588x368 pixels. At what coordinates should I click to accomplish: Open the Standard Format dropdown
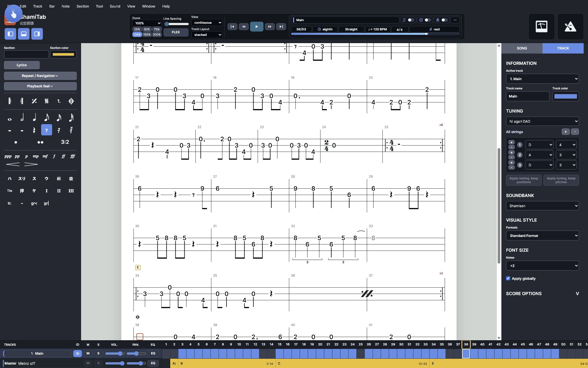pyautogui.click(x=542, y=235)
